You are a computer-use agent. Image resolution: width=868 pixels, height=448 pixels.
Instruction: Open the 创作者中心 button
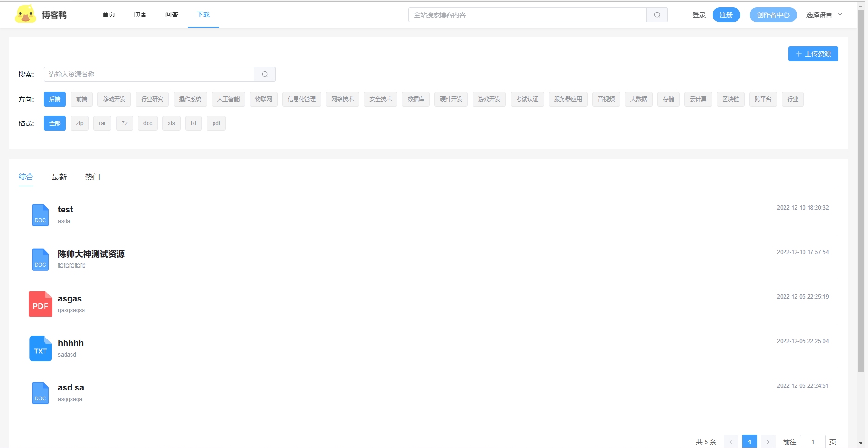773,15
